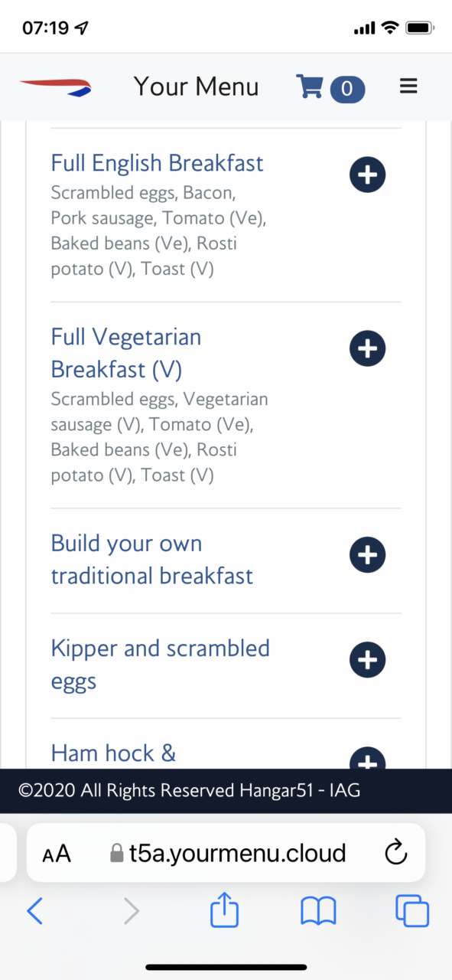
Task: Show Safari open tabs icon
Action: click(411, 911)
